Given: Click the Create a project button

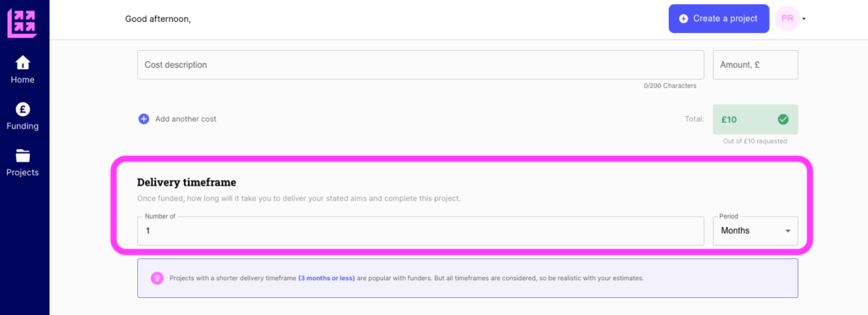Looking at the screenshot, I should click(x=719, y=19).
